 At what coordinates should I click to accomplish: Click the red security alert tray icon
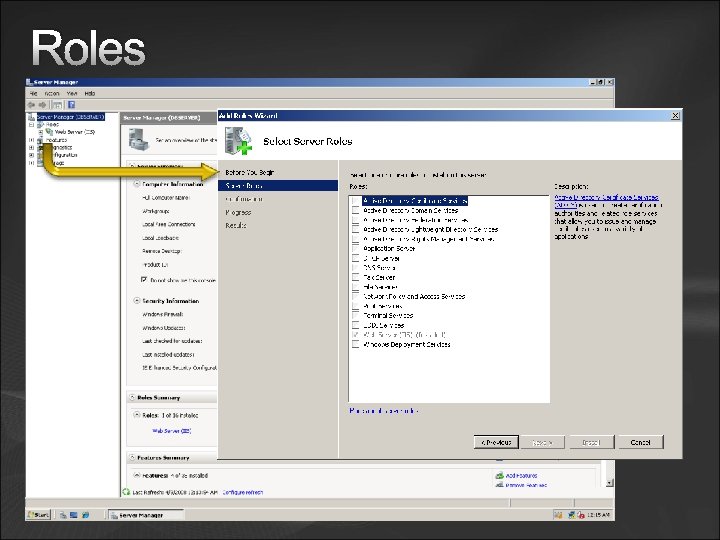coord(581,515)
